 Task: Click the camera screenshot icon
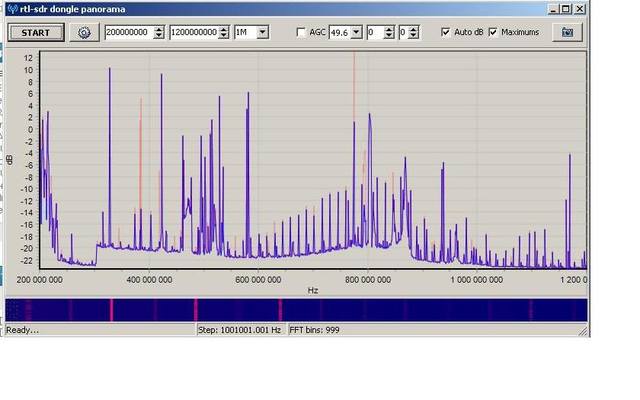pos(568,32)
